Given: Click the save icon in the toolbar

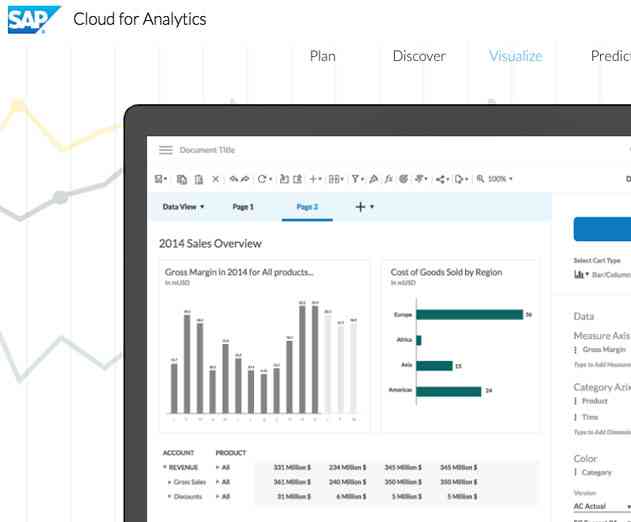Looking at the screenshot, I should click(159, 179).
